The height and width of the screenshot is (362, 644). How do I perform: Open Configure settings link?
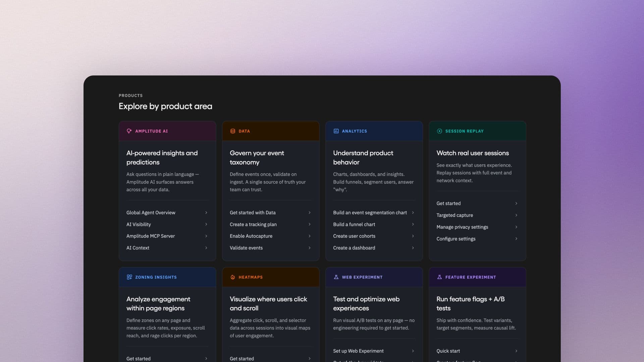pyautogui.click(x=477, y=239)
